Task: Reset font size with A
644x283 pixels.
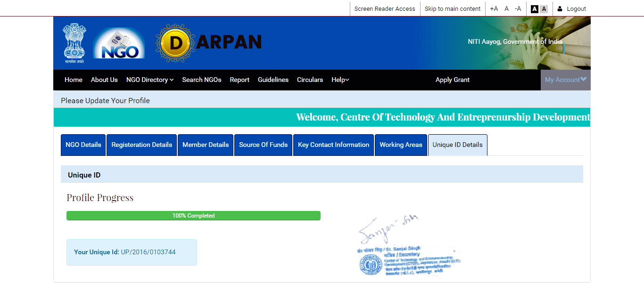Action: pyautogui.click(x=507, y=8)
